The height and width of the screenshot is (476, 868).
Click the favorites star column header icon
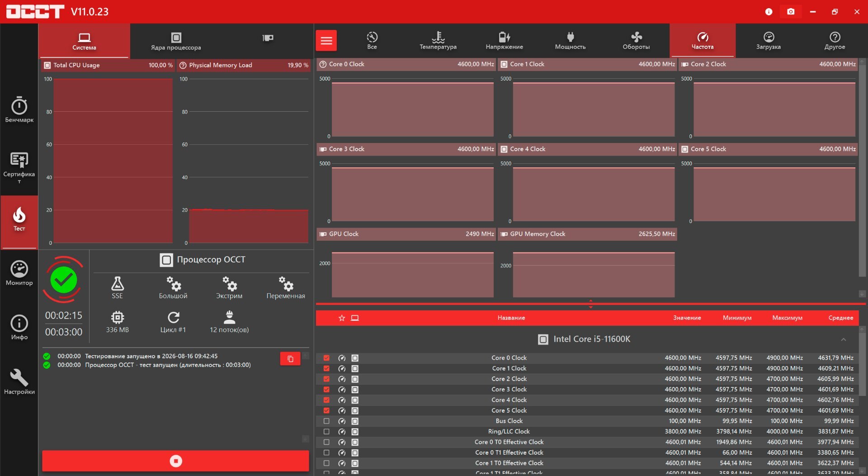[x=342, y=318]
